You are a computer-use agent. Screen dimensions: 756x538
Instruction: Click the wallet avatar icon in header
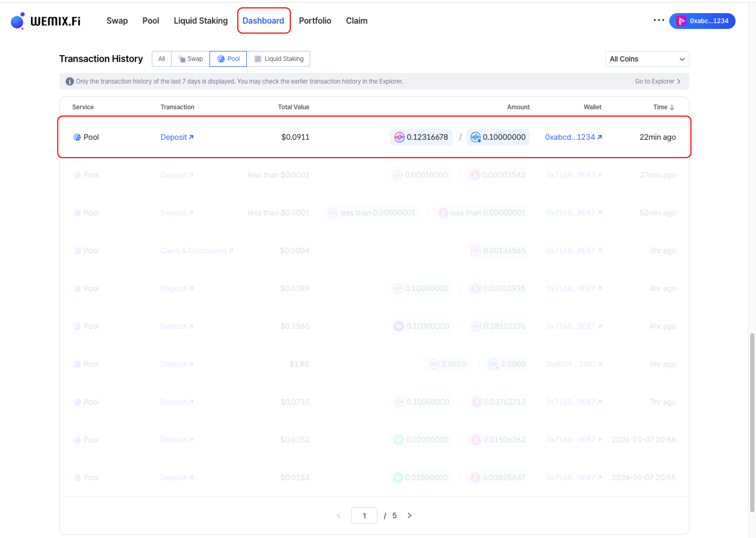681,21
